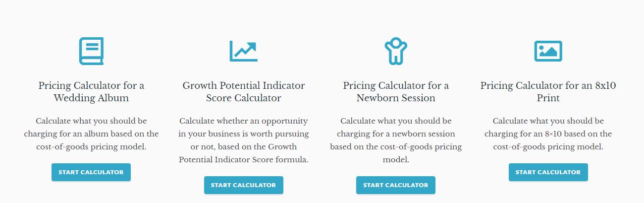Start the Growth Potential Indicator Score calculator
644x203 pixels.
point(243,185)
